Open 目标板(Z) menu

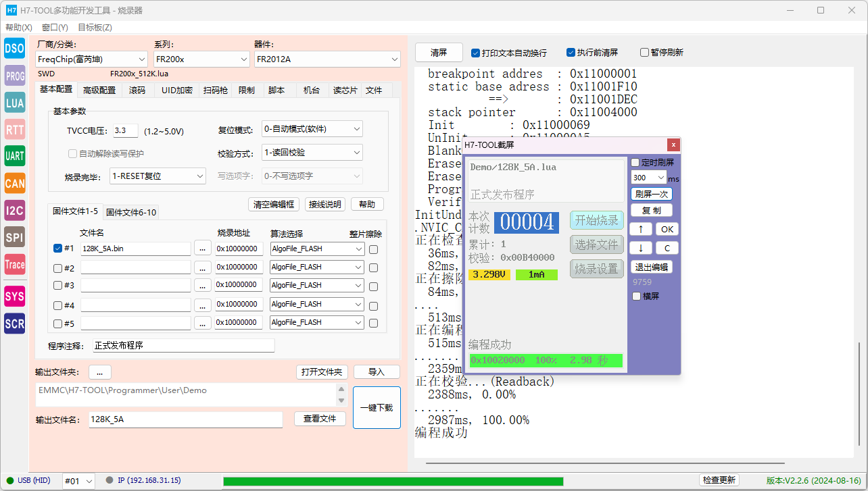(95, 28)
